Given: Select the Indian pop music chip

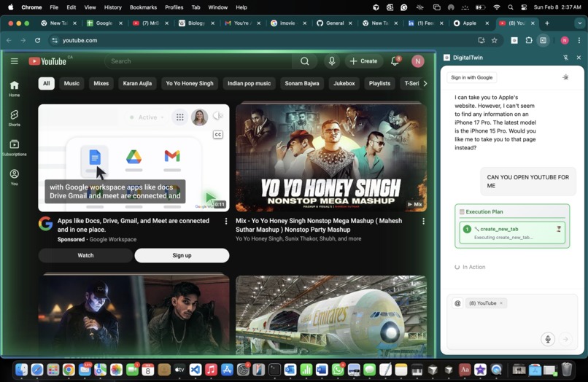Looking at the screenshot, I should pyautogui.click(x=249, y=83).
